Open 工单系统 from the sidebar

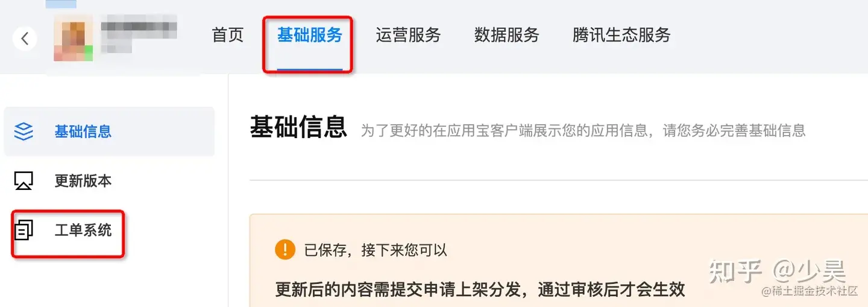pyautogui.click(x=83, y=230)
